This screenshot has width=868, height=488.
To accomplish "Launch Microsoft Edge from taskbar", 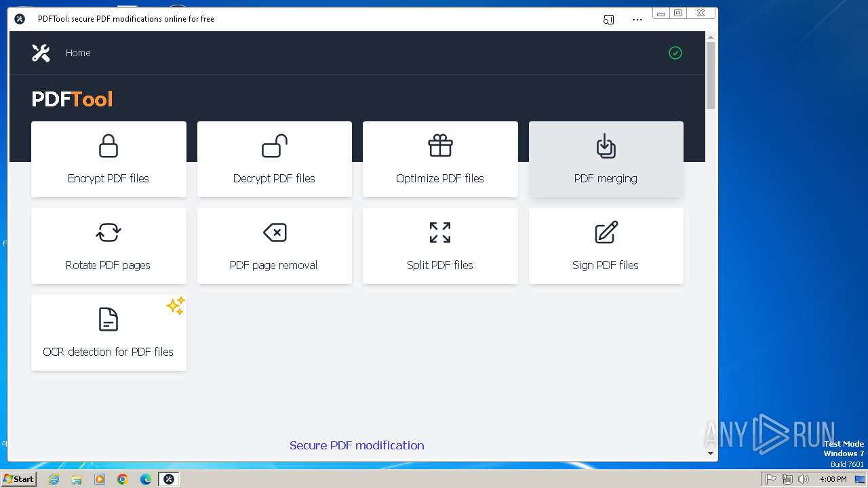I will click(x=146, y=479).
